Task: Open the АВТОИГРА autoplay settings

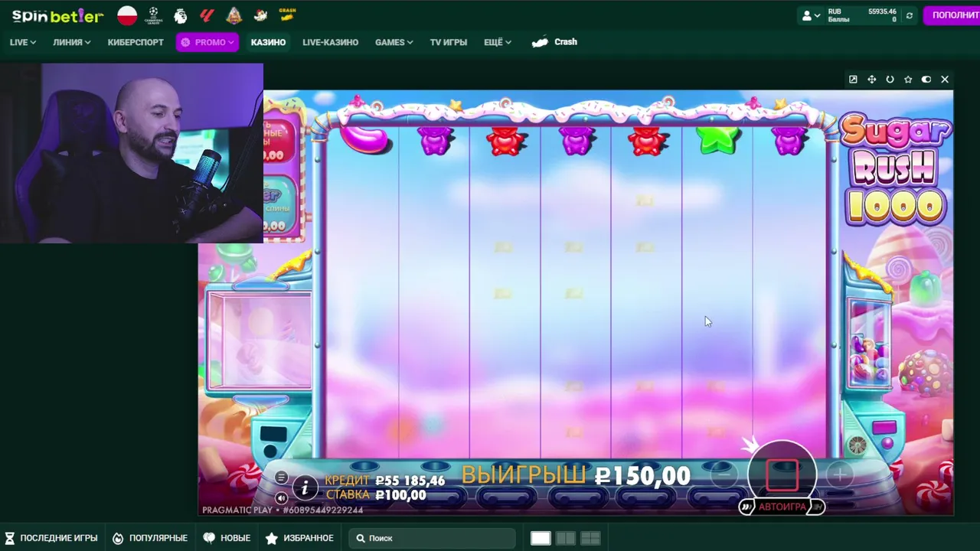Action: click(782, 507)
